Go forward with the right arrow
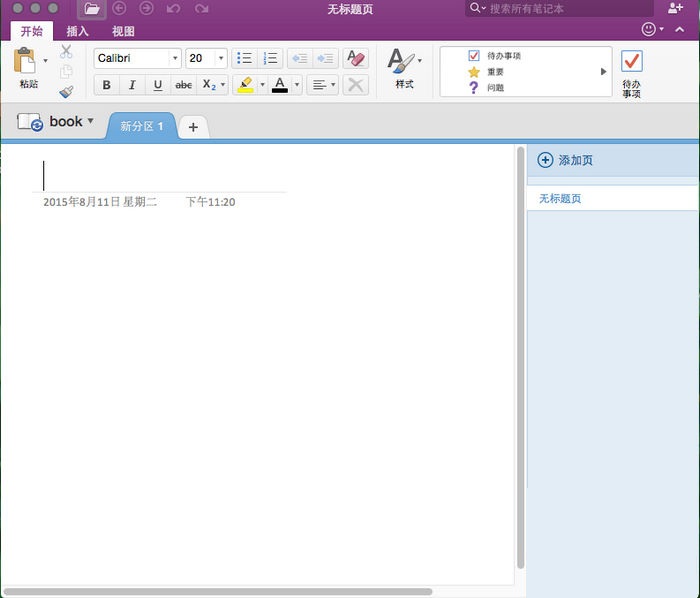This screenshot has height=598, width=700. click(146, 8)
